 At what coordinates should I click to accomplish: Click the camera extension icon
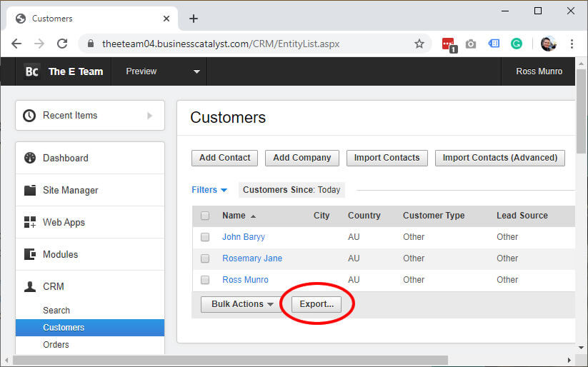(471, 44)
